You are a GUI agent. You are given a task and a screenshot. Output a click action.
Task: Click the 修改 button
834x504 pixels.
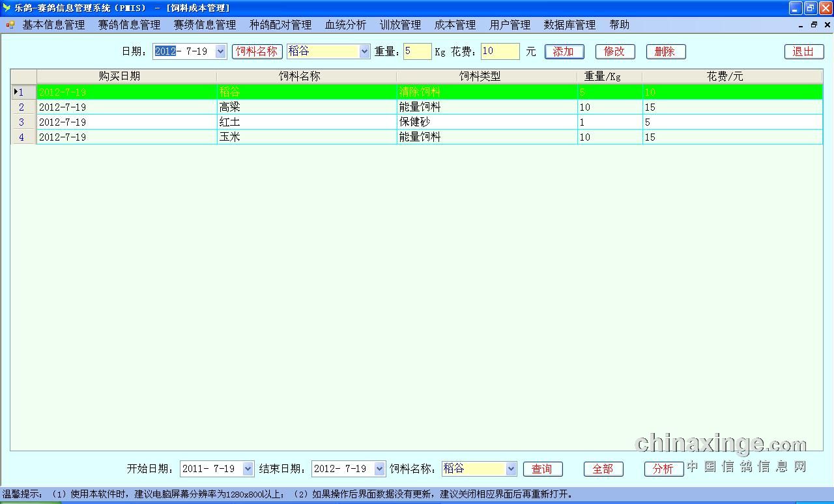[615, 51]
